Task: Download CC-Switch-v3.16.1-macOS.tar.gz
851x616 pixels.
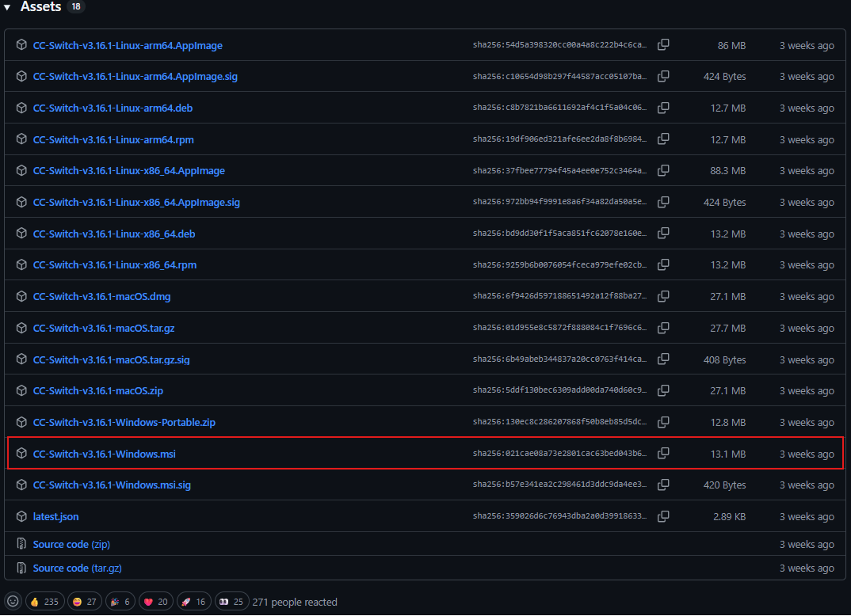Action: (x=104, y=328)
